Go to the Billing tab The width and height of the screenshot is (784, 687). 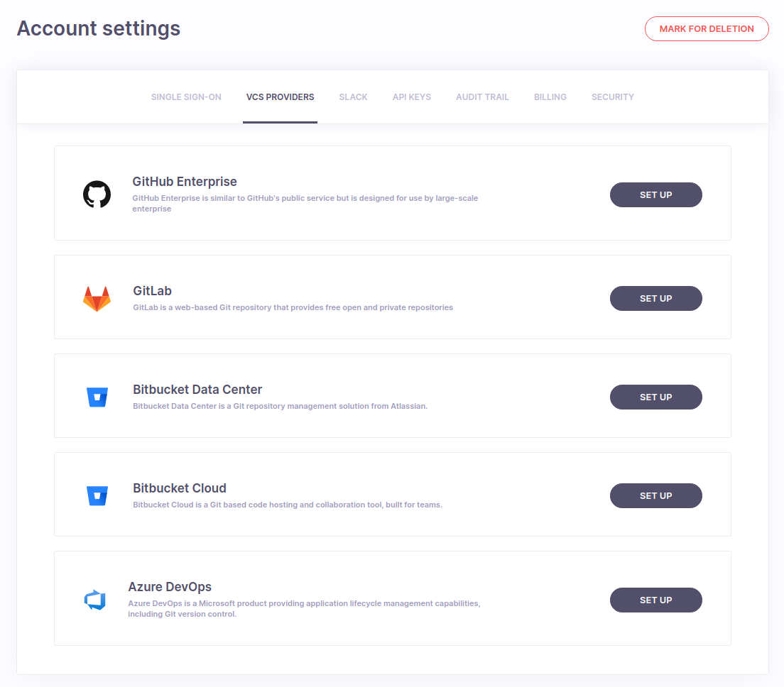550,97
